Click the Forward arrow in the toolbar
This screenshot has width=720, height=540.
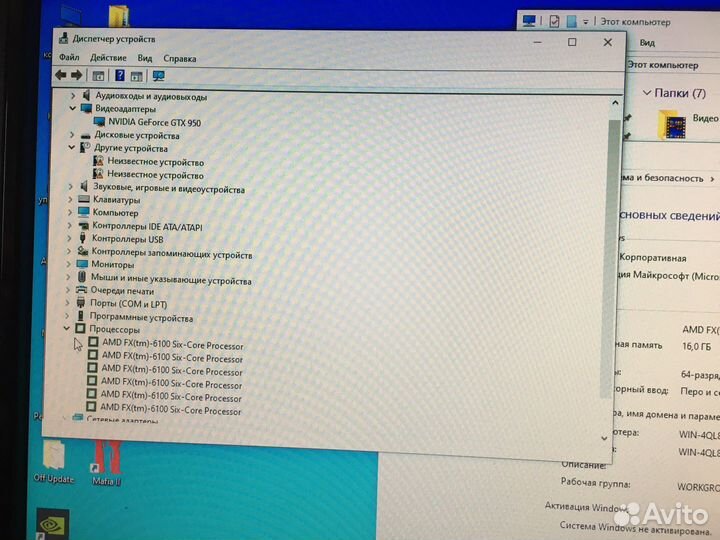pos(76,75)
